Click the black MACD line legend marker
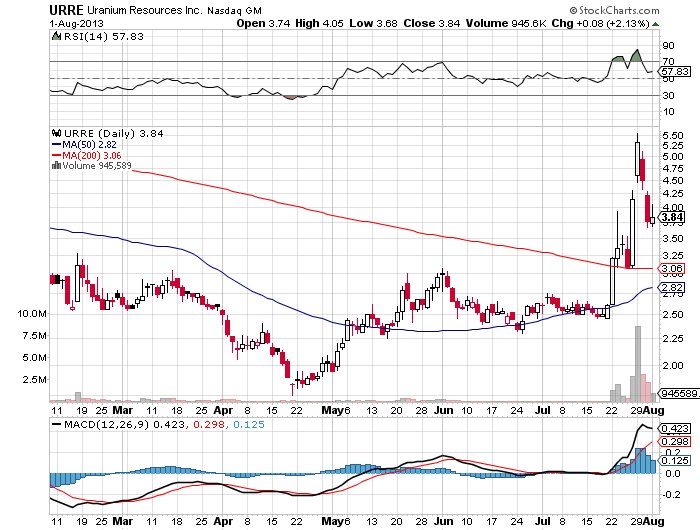The height and width of the screenshot is (530, 700). (57, 424)
